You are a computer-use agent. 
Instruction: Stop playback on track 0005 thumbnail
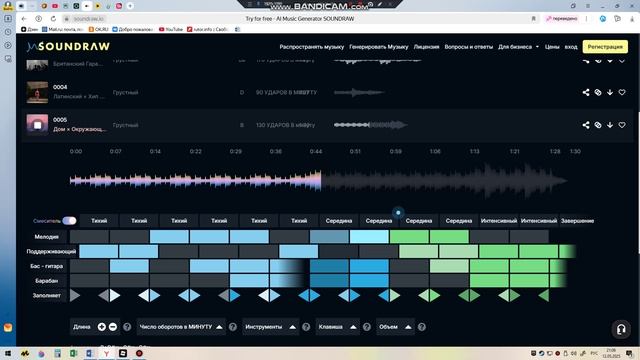pos(37,125)
